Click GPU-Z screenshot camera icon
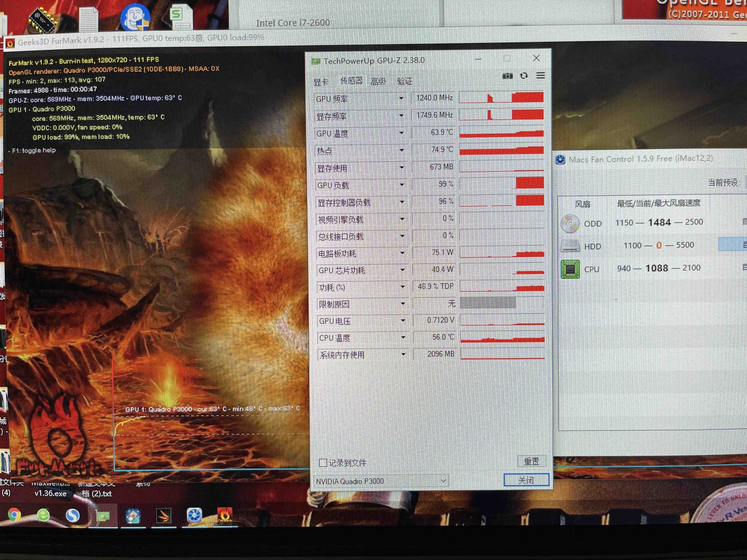The width and height of the screenshot is (747, 560). 507,76
